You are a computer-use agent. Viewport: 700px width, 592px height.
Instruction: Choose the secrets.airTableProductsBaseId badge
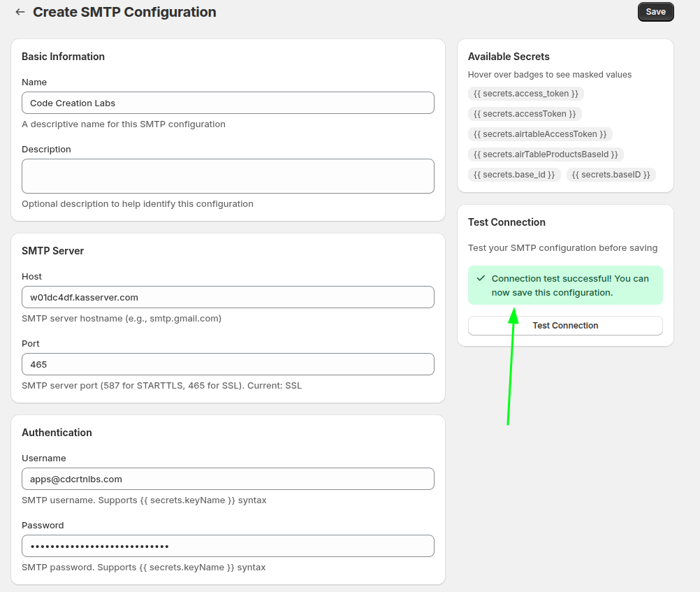(546, 154)
